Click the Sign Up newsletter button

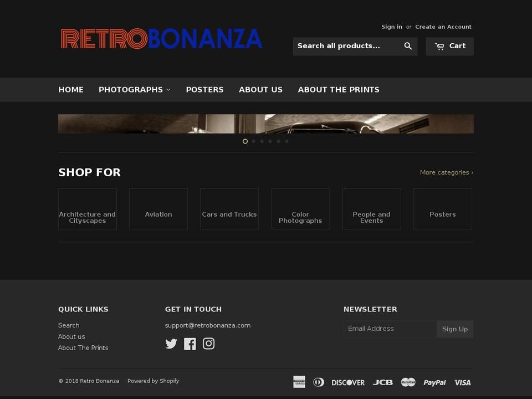pyautogui.click(x=454, y=329)
